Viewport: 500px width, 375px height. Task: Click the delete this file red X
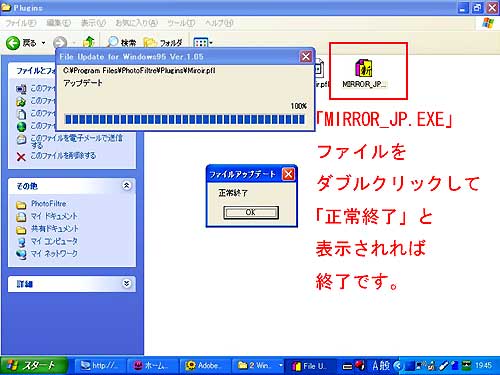pos(21,157)
